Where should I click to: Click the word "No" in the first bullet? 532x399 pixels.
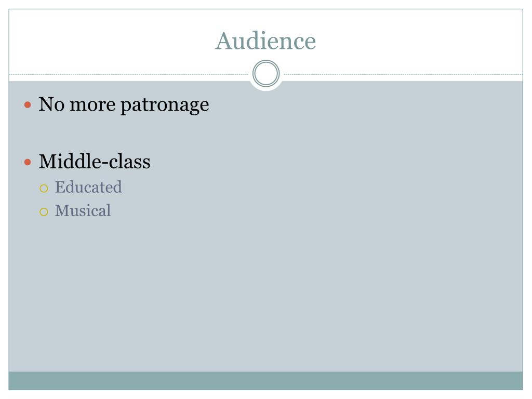click(51, 104)
